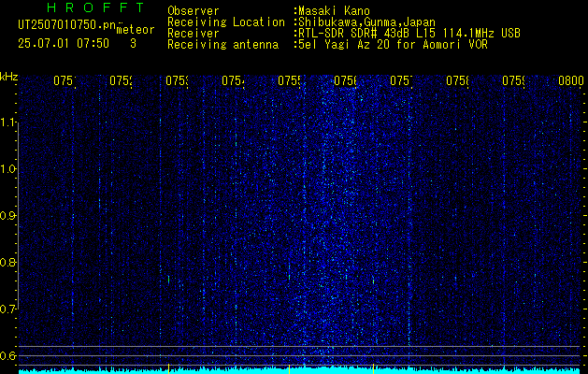The width and height of the screenshot is (588, 374).
Task: Click the cyan signal level strip at bottom
Action: (x=301, y=370)
